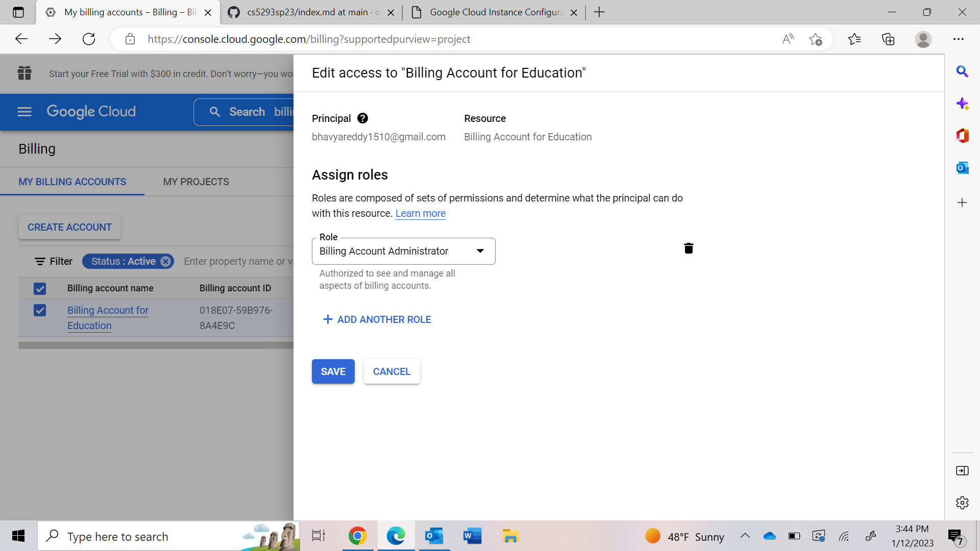Screen dimensions: 980x551
Task: Select the My Billing Accounts tab
Action: 72,182
